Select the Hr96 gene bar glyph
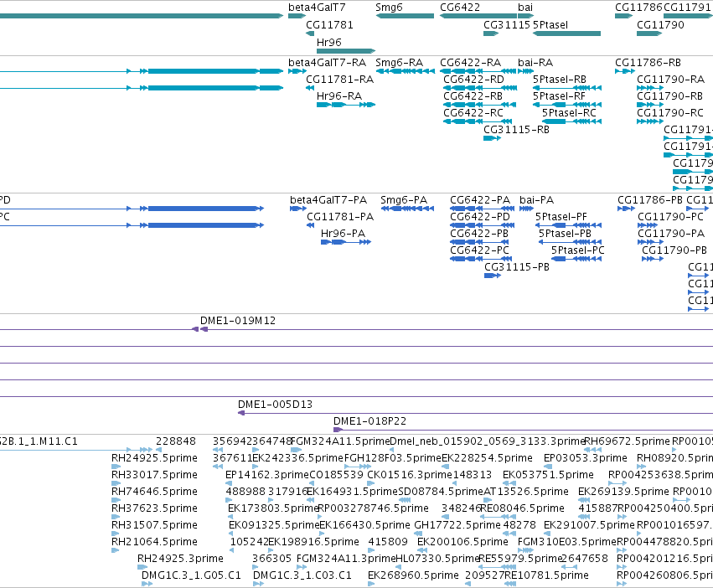Screen dimensions: 713x588 tap(346, 51)
